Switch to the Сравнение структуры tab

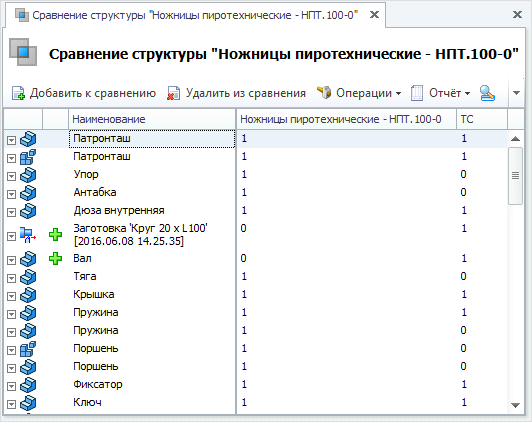coord(195,15)
